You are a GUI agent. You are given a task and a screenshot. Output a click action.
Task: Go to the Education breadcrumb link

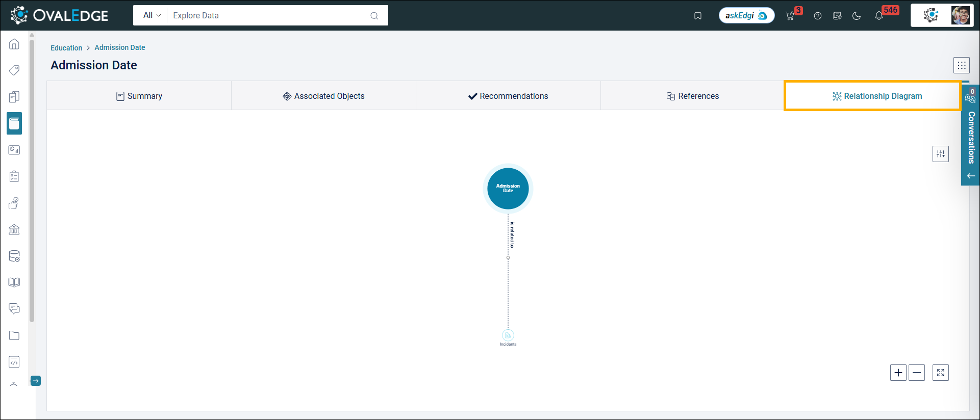[66, 48]
